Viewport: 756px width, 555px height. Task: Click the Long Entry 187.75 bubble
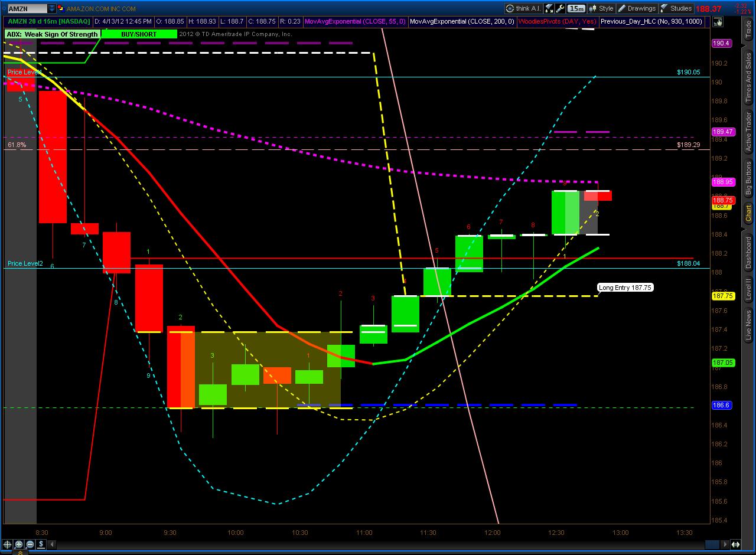pos(625,288)
